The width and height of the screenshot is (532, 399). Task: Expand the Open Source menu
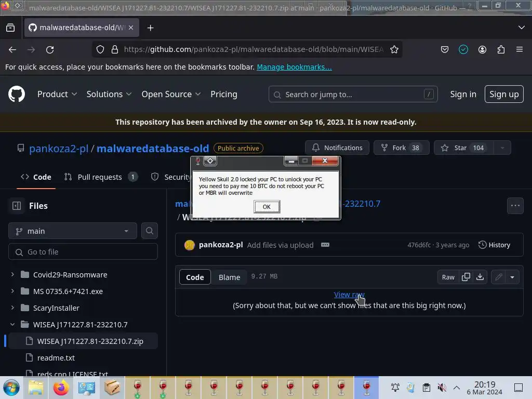pos(171,95)
